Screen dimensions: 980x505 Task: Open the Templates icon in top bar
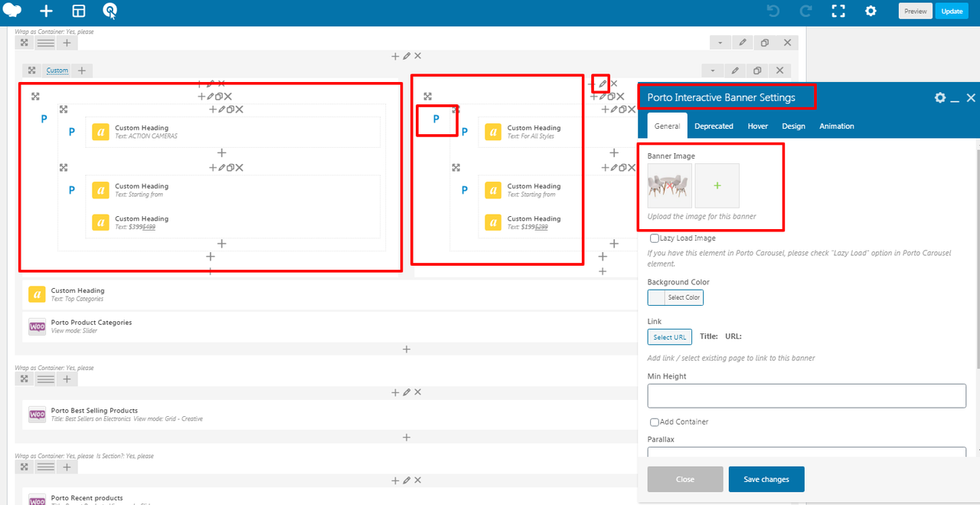(78, 11)
